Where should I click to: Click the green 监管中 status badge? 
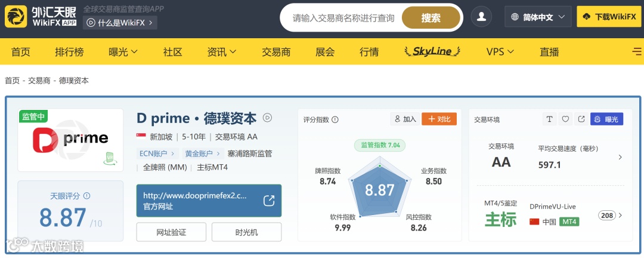[x=33, y=116]
